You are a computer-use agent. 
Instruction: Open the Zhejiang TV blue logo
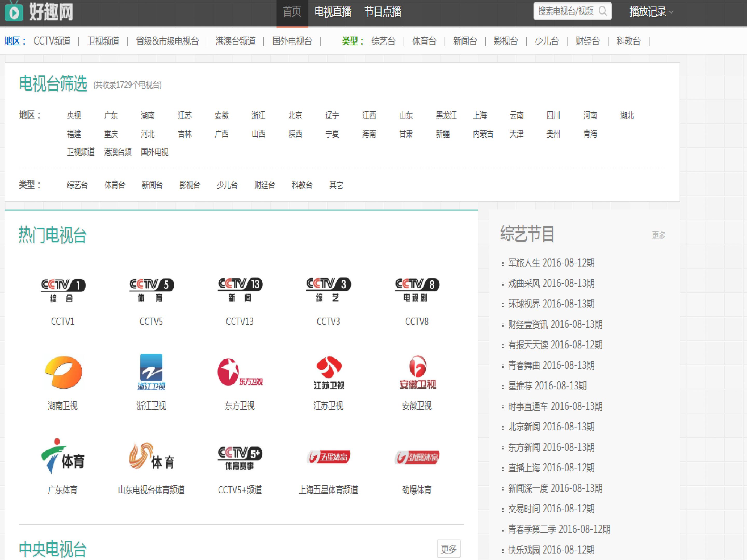coord(151,372)
